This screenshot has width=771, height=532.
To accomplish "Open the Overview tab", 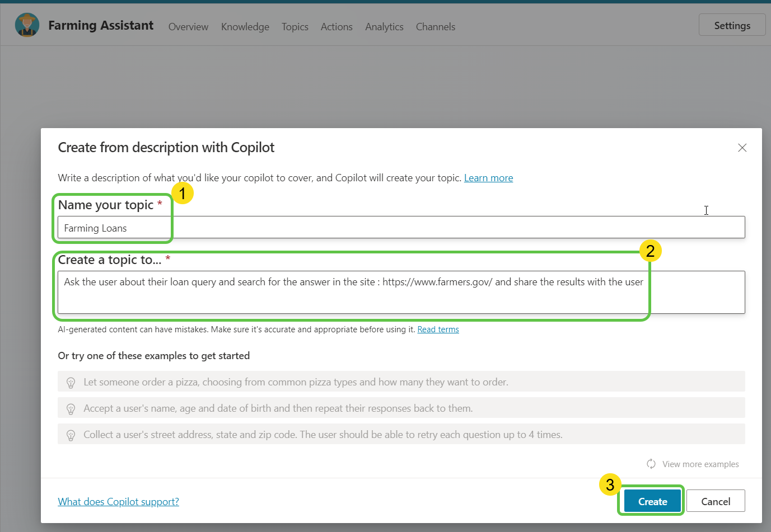I will (x=188, y=27).
